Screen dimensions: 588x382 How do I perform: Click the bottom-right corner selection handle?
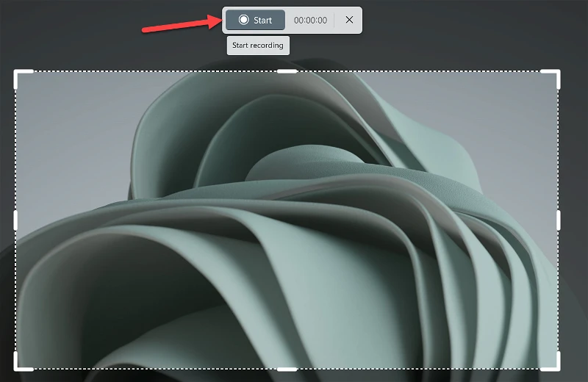[551, 361]
